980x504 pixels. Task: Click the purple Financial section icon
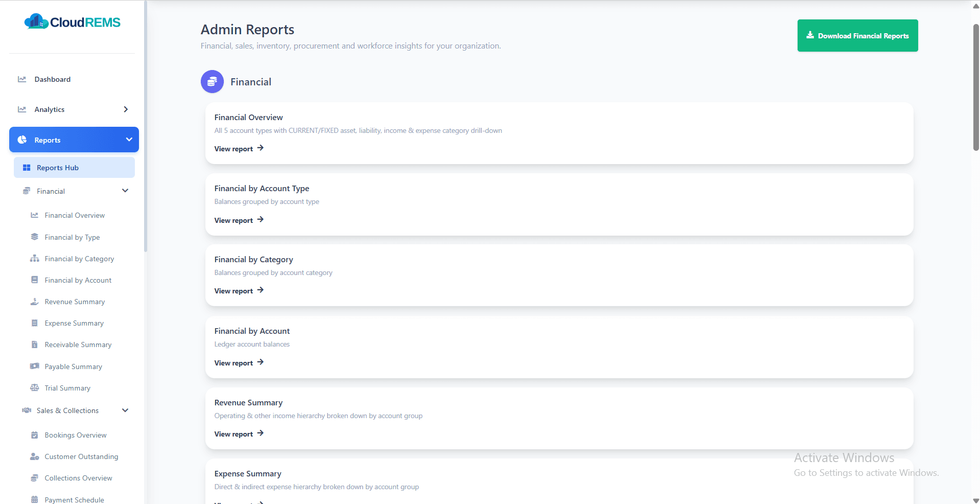click(212, 81)
